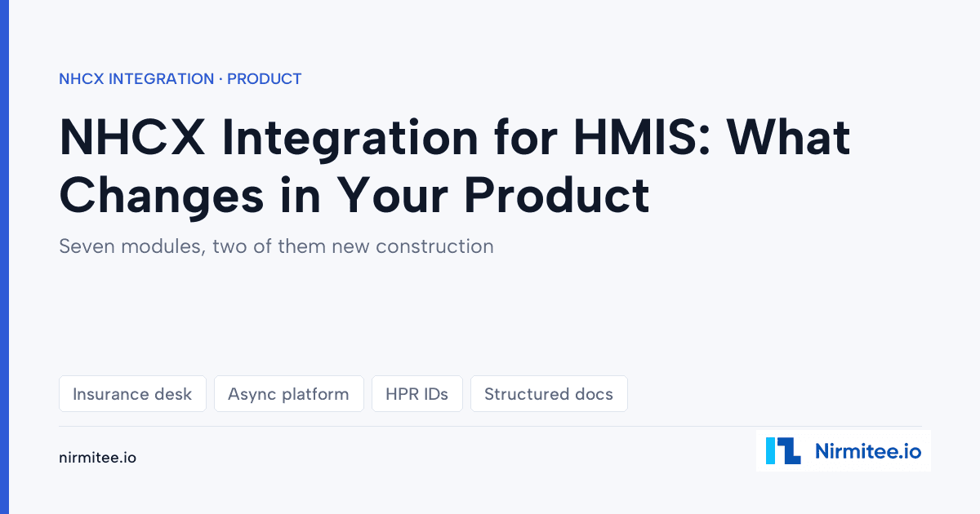Click the Seven modules subtitle text
This screenshot has height=514, width=980.
(276, 246)
